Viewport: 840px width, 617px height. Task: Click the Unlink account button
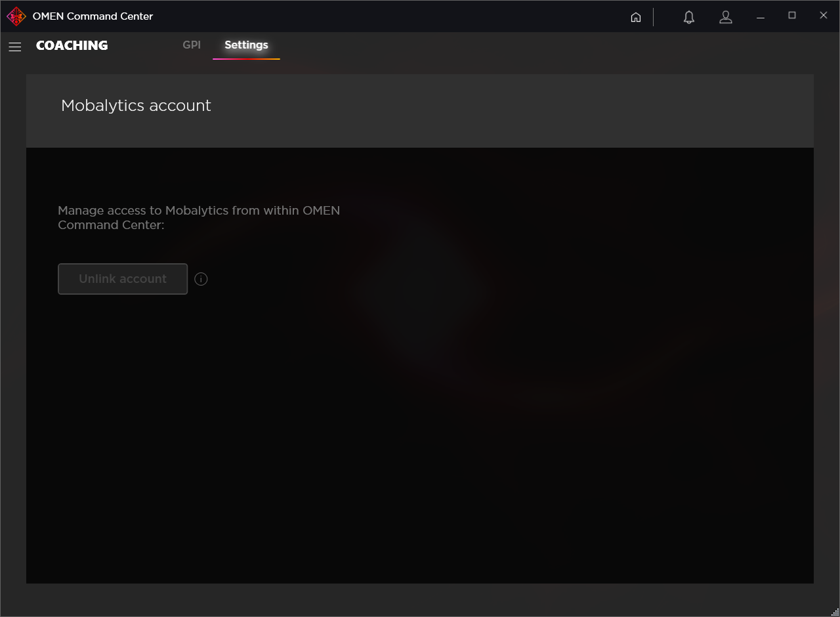click(123, 279)
